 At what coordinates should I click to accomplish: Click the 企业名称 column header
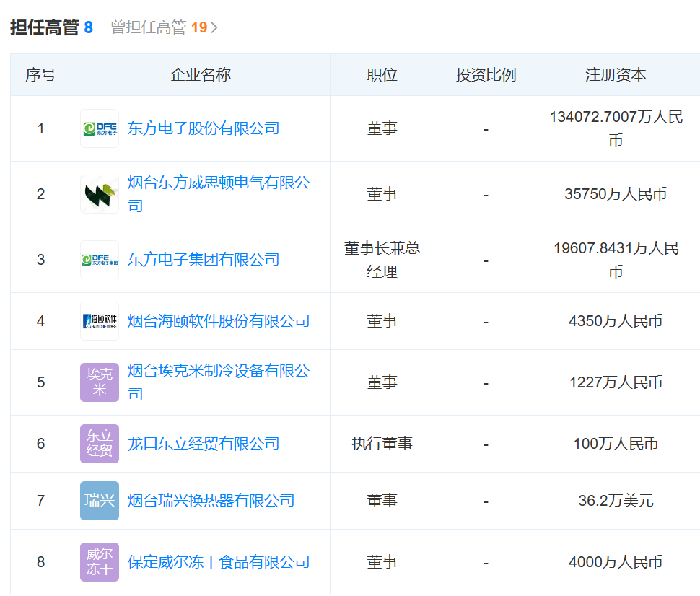point(201,74)
